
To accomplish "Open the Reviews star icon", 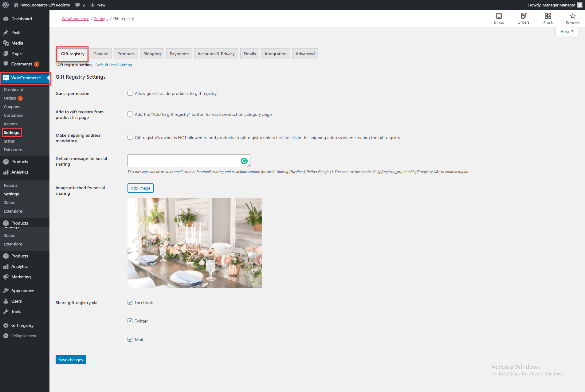I will coord(572,16).
